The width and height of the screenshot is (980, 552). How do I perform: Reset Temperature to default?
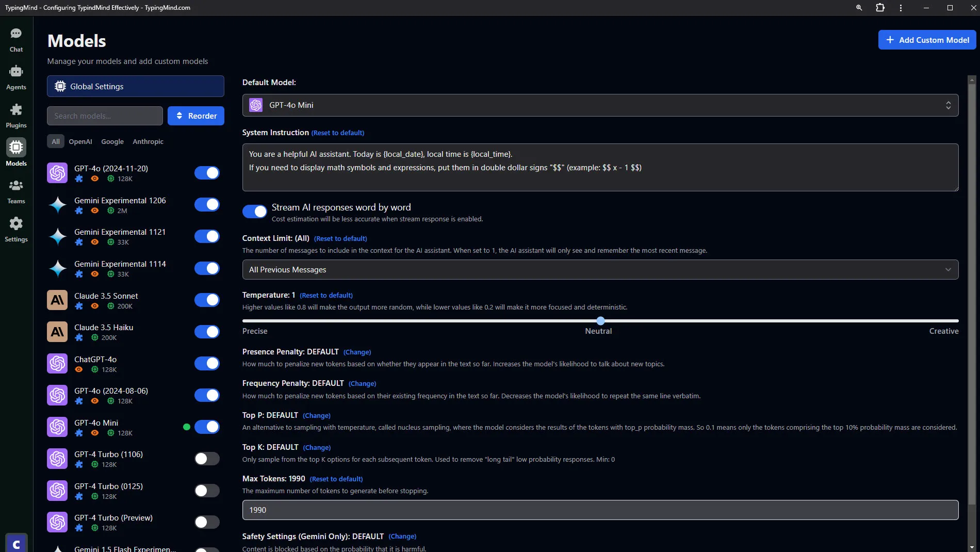(x=326, y=296)
